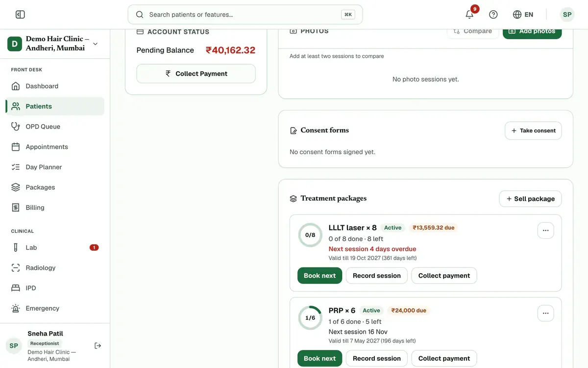This screenshot has height=368, width=588.
Task: Click Collect Payment under Pending Balance
Action: 196,74
